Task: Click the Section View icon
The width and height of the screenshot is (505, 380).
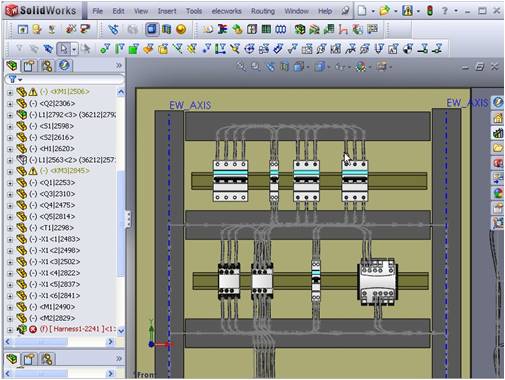Action: click(x=284, y=67)
